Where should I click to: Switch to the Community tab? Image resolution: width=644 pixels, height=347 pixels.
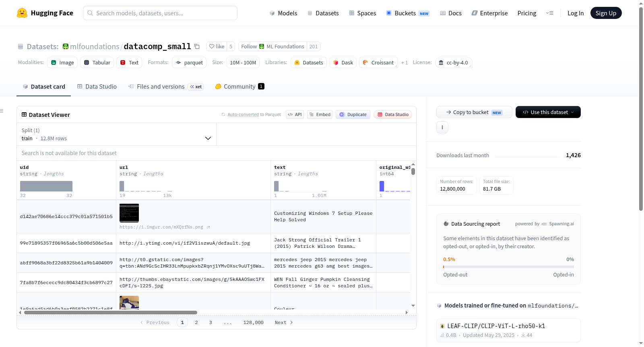click(239, 87)
